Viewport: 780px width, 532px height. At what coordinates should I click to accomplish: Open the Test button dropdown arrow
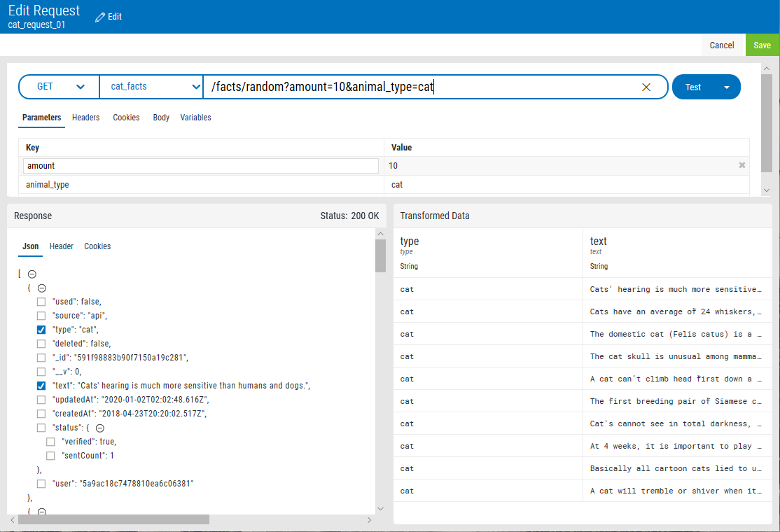[727, 87]
